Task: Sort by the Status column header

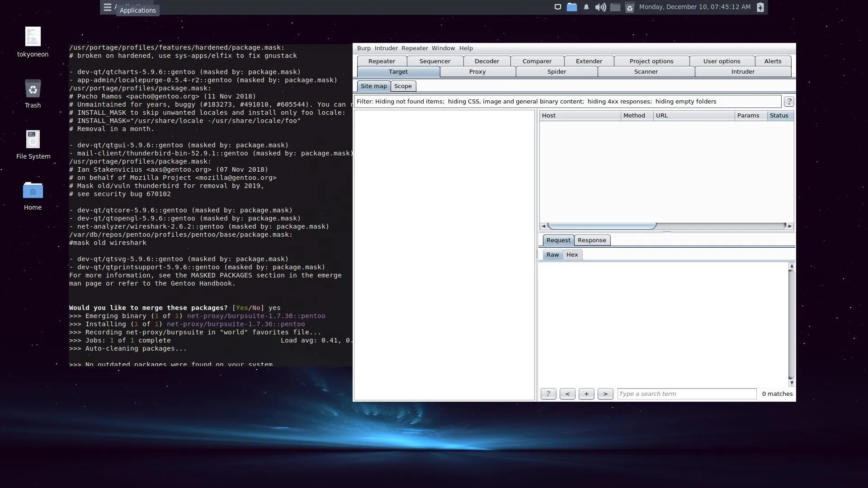Action: coord(781,116)
